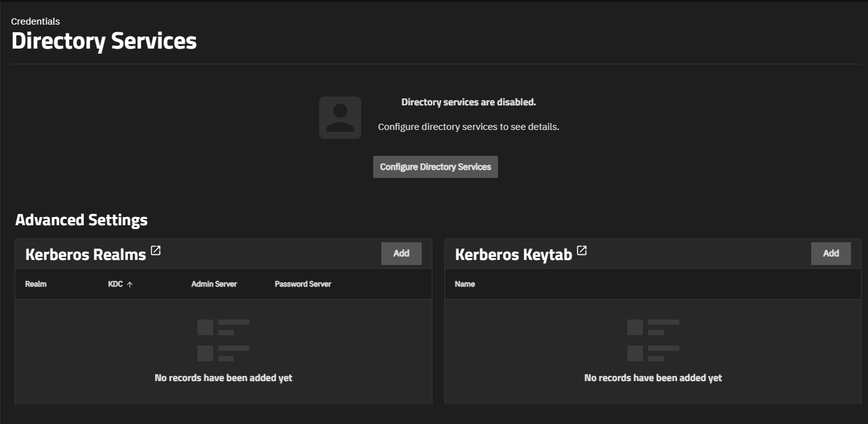Viewport: 868px width, 424px height.
Task: Click the Credentials breadcrumb text
Action: (35, 21)
